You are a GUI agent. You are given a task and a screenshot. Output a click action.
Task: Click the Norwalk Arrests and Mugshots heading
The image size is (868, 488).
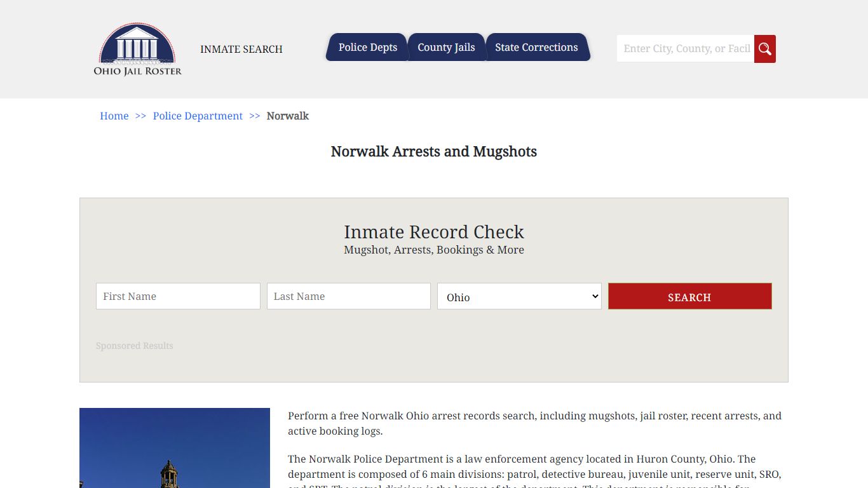434,151
